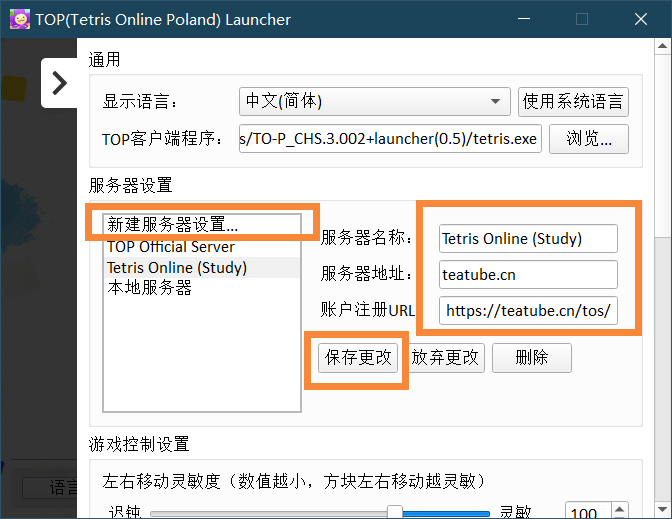Discard edits via the 放弃更改 button

coord(446,358)
